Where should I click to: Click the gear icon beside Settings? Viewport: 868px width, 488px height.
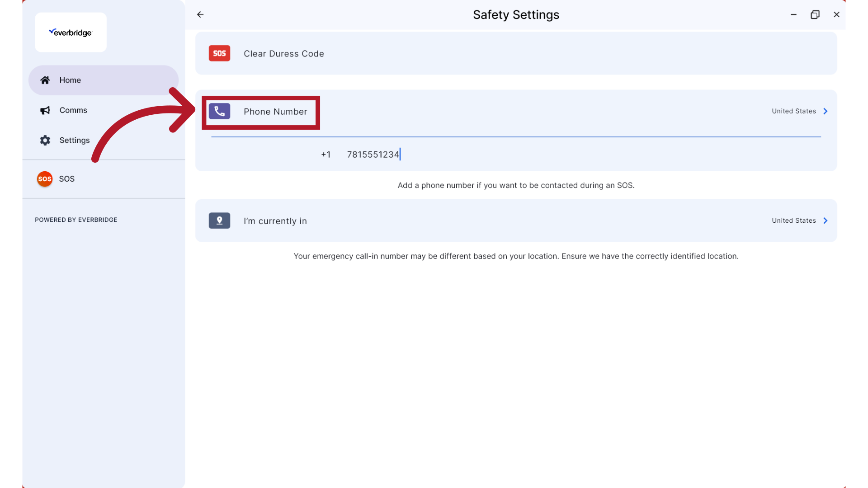45,140
